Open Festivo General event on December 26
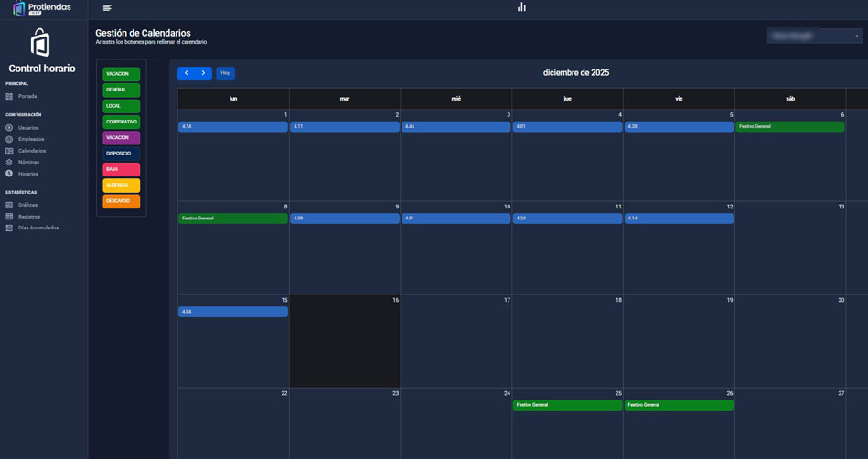 click(x=680, y=405)
